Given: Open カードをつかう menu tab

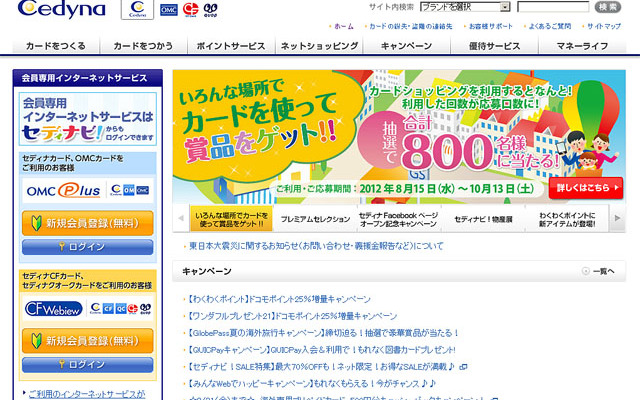Looking at the screenshot, I should coord(143,46).
